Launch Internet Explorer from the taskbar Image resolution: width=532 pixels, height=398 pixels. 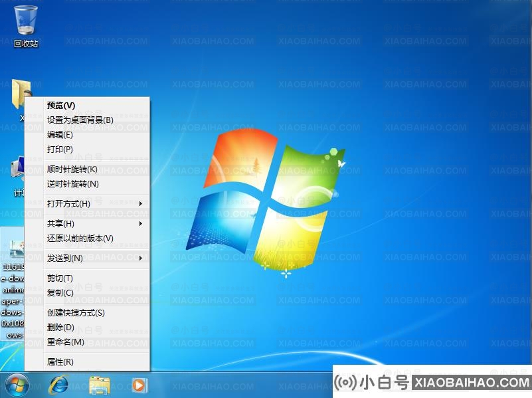(58, 386)
